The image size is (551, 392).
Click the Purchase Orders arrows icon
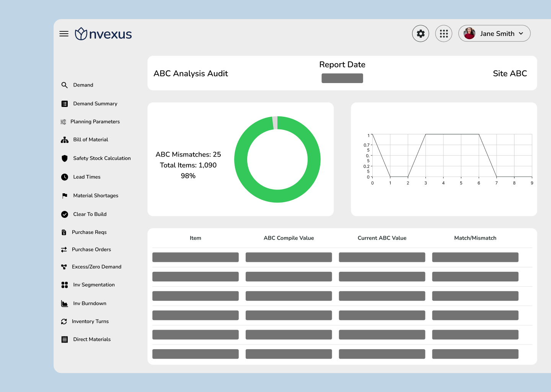pos(64,250)
